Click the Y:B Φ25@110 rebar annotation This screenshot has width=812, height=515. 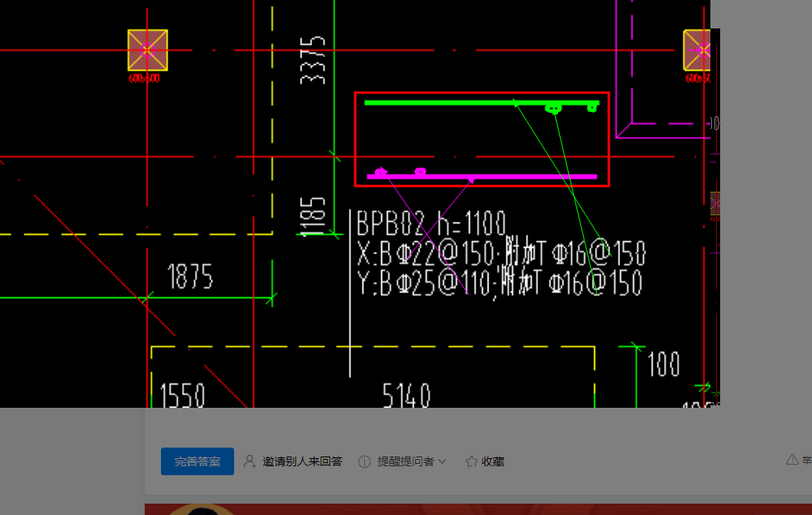(500, 283)
